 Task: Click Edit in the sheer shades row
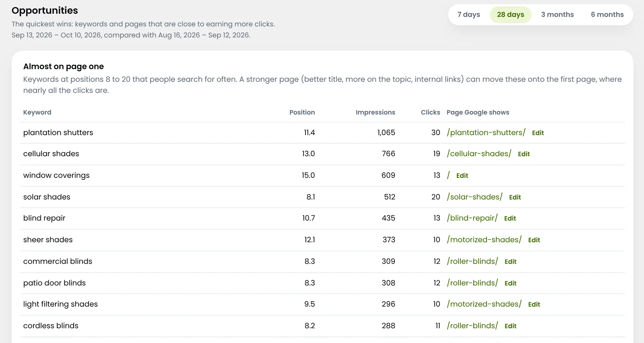(x=534, y=240)
